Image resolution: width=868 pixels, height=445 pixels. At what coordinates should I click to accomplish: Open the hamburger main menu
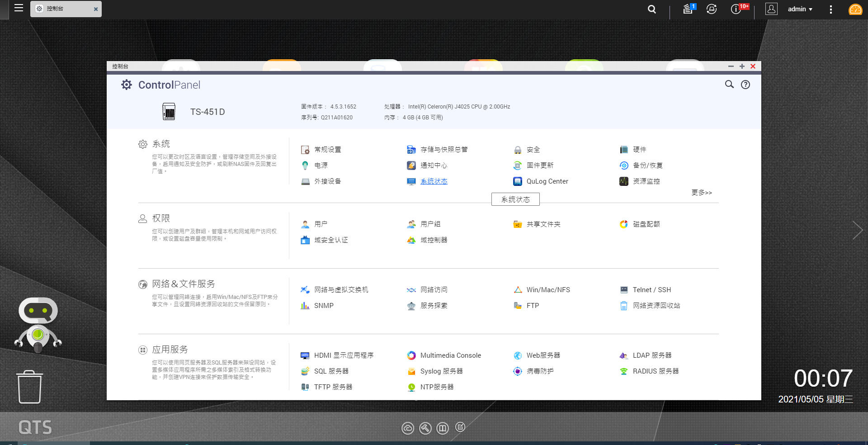tap(19, 8)
